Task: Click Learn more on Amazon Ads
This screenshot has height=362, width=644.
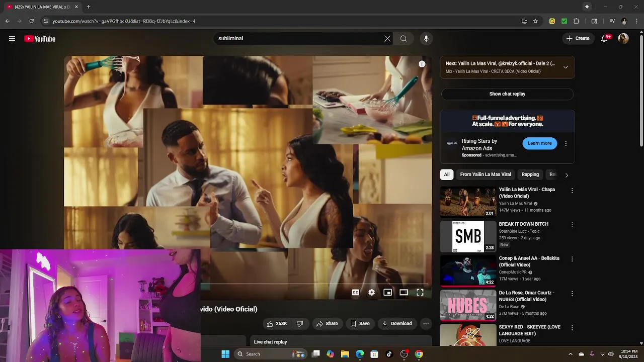Action: 540,143
